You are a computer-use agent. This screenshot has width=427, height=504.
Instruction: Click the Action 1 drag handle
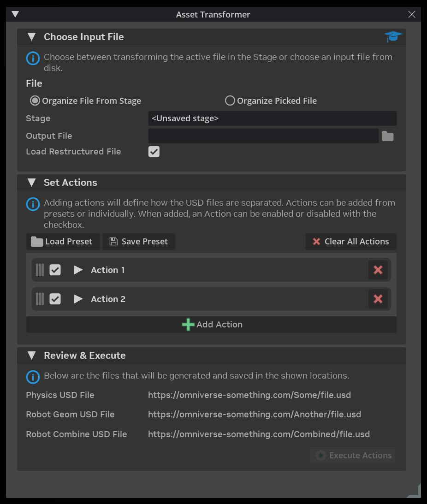(40, 270)
